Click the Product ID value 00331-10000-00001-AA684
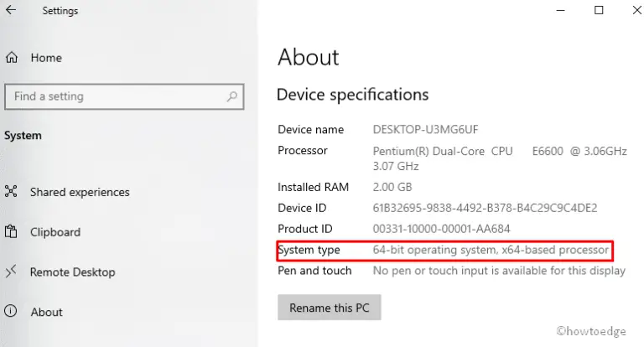644x347 pixels. 441,229
